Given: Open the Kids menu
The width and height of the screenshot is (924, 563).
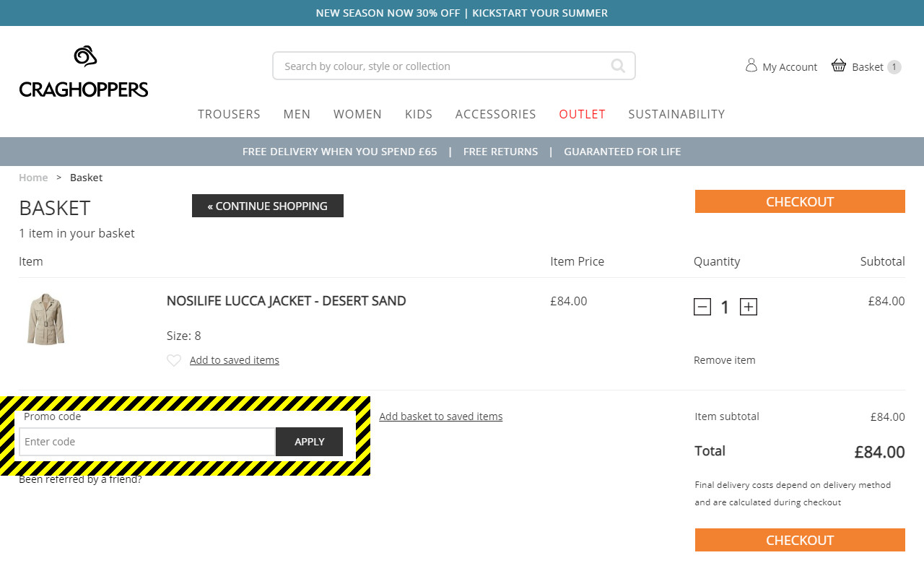Looking at the screenshot, I should pos(419,114).
